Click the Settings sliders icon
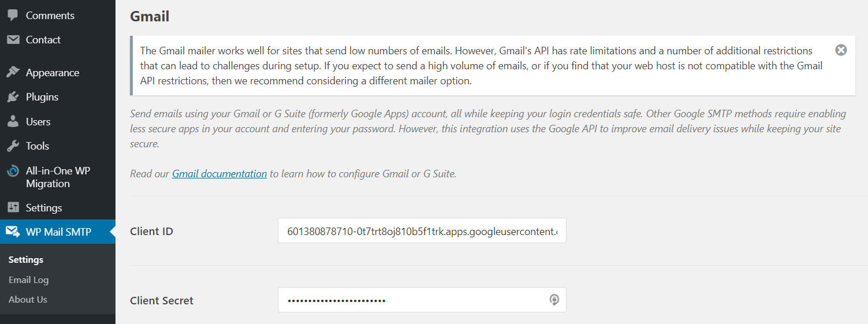This screenshot has width=868, height=324. [13, 207]
